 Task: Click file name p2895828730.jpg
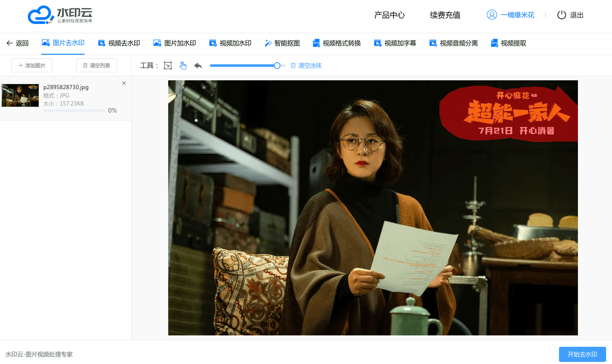[x=66, y=87]
